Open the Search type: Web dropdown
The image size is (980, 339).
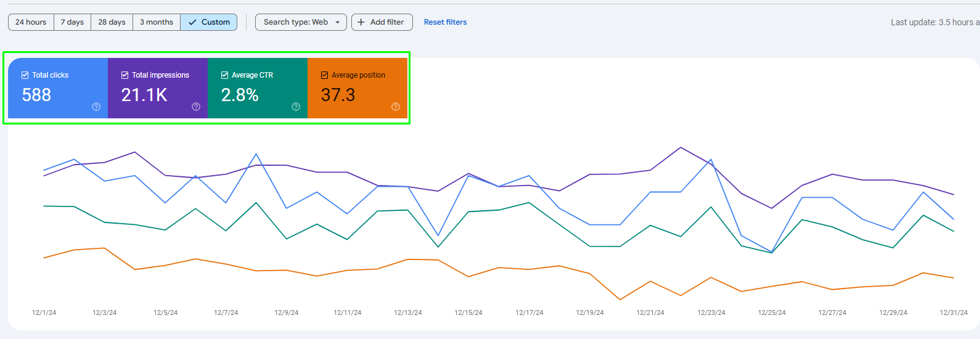pos(296,22)
